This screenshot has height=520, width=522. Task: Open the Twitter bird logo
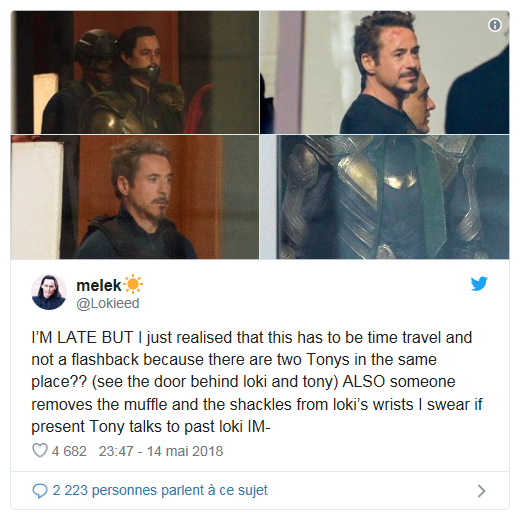pyautogui.click(x=479, y=284)
